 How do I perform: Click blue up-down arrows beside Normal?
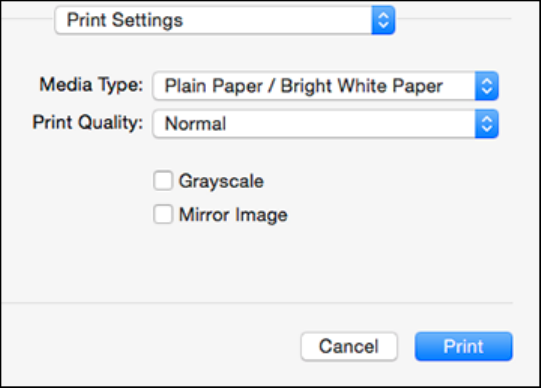[486, 124]
